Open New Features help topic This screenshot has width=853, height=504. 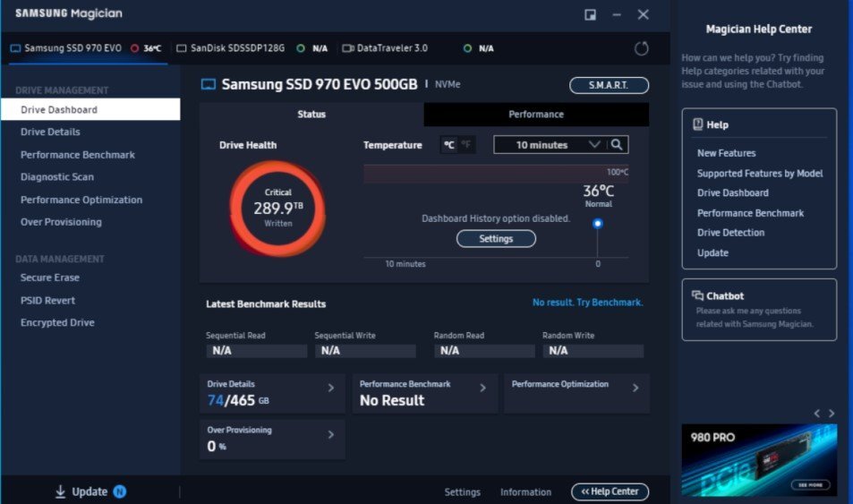[726, 153]
